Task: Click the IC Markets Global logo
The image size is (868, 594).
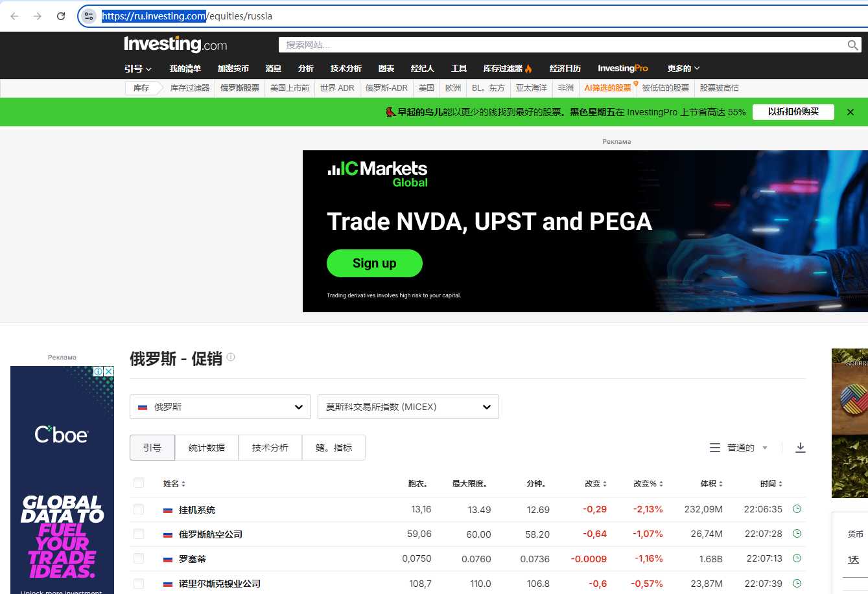Action: (x=377, y=174)
